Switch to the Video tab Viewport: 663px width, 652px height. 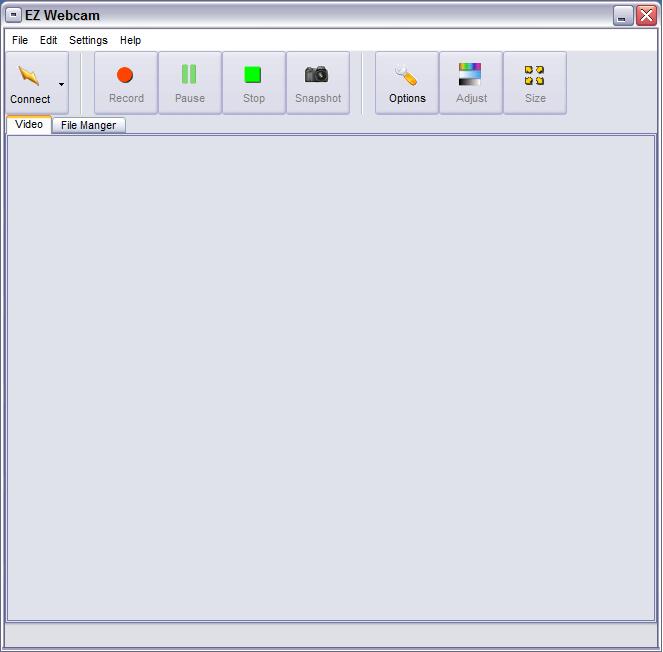click(29, 124)
